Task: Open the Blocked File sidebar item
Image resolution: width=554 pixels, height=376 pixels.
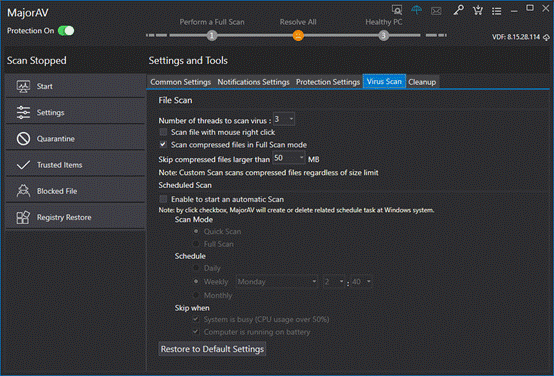Action: tap(75, 191)
